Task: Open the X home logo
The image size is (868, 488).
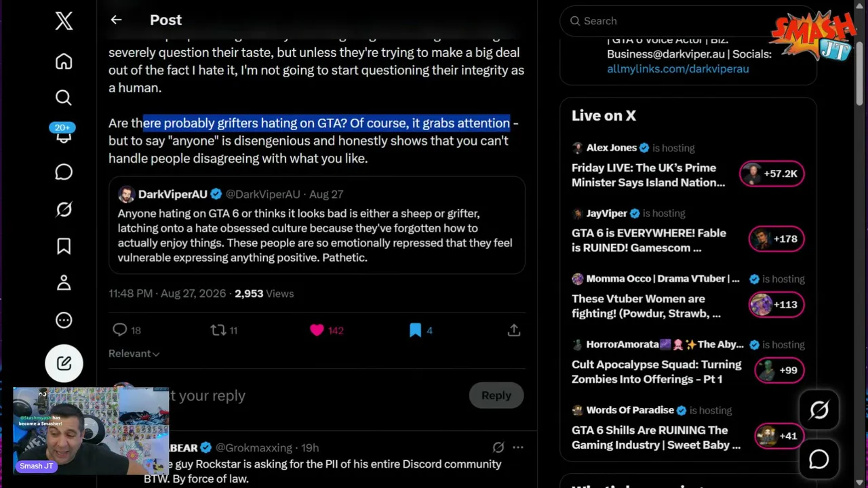Action: pos(64,21)
